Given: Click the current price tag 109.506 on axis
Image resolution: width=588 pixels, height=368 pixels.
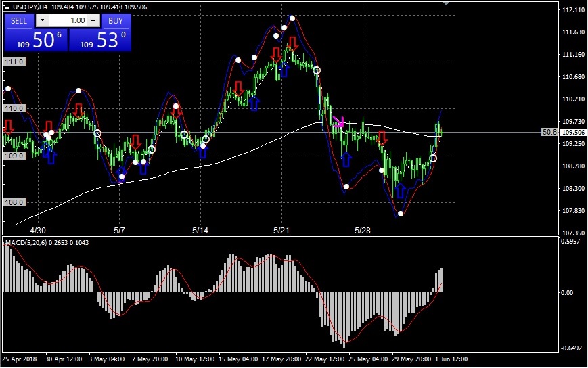Looking at the screenshot, I should [573, 133].
